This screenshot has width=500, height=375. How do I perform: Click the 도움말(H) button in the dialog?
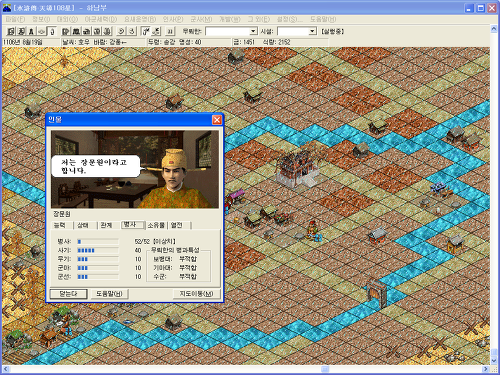coord(109,294)
